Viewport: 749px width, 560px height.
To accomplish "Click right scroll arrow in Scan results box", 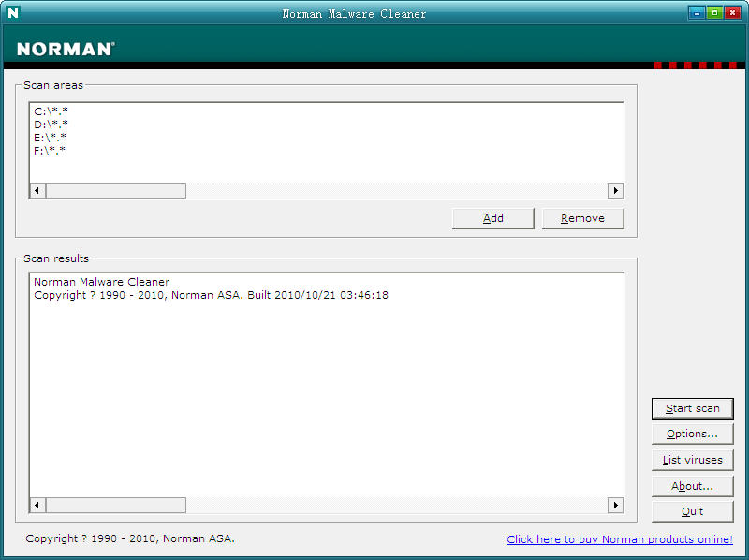I will 615,505.
